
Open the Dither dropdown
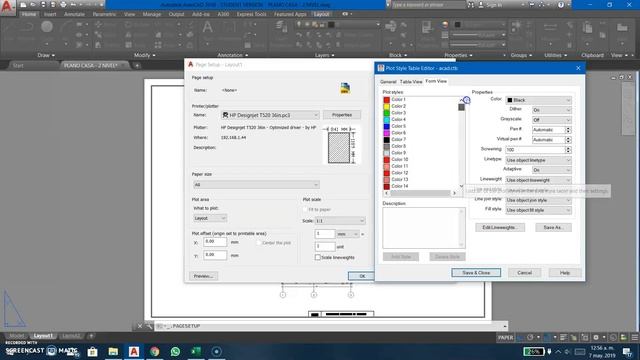pyautogui.click(x=551, y=110)
